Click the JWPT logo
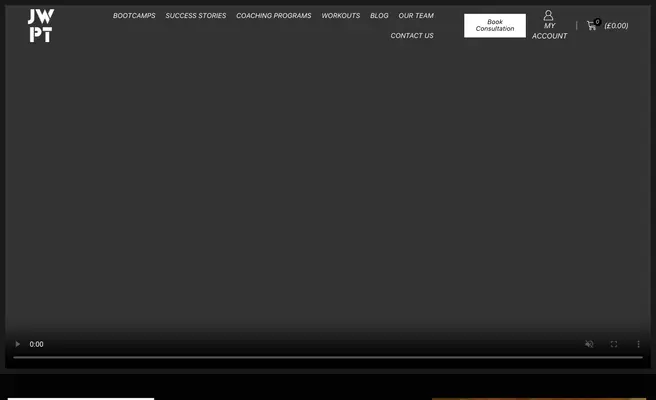This screenshot has width=656, height=400. [x=41, y=25]
